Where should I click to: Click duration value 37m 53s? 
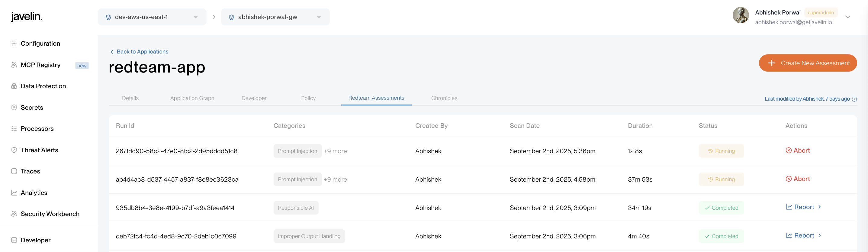(x=640, y=179)
